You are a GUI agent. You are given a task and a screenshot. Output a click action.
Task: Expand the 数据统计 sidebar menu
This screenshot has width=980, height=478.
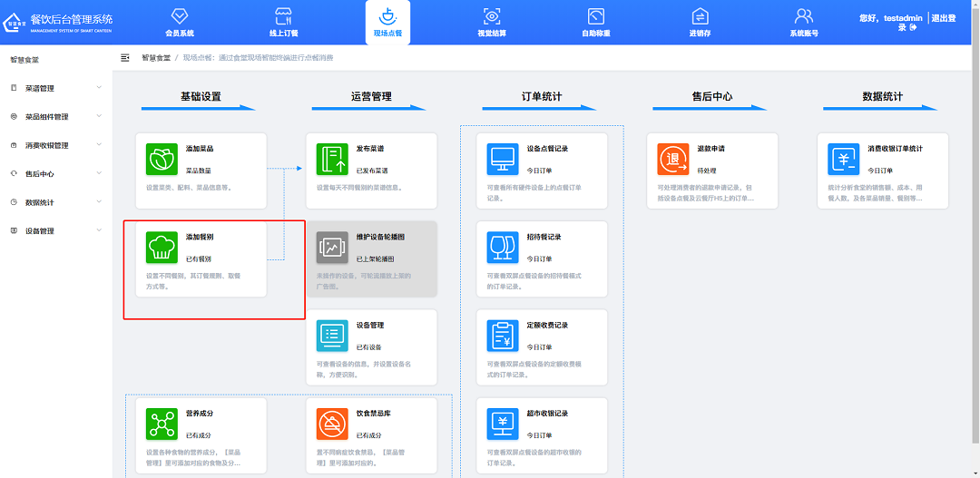(54, 202)
